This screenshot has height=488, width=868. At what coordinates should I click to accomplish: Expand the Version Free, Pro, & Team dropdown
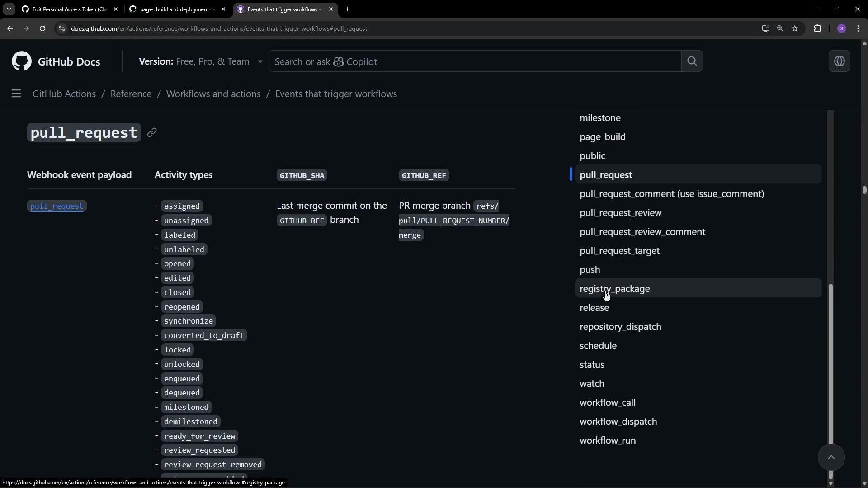click(201, 61)
